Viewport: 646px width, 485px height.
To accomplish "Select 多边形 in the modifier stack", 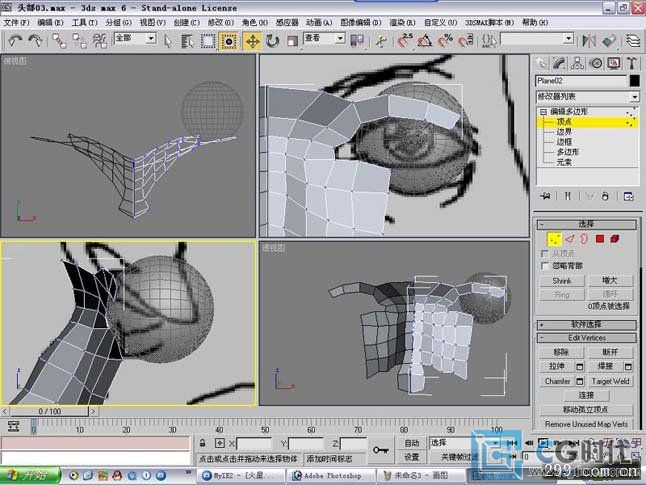I will tap(568, 152).
